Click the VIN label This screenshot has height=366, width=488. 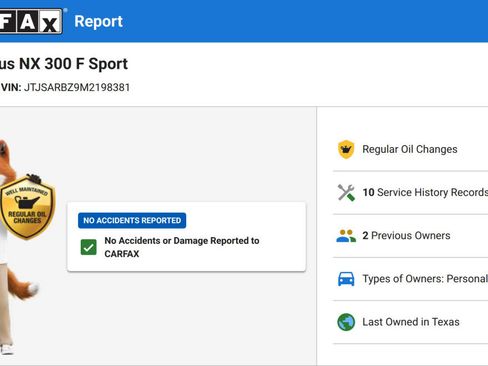point(11,88)
